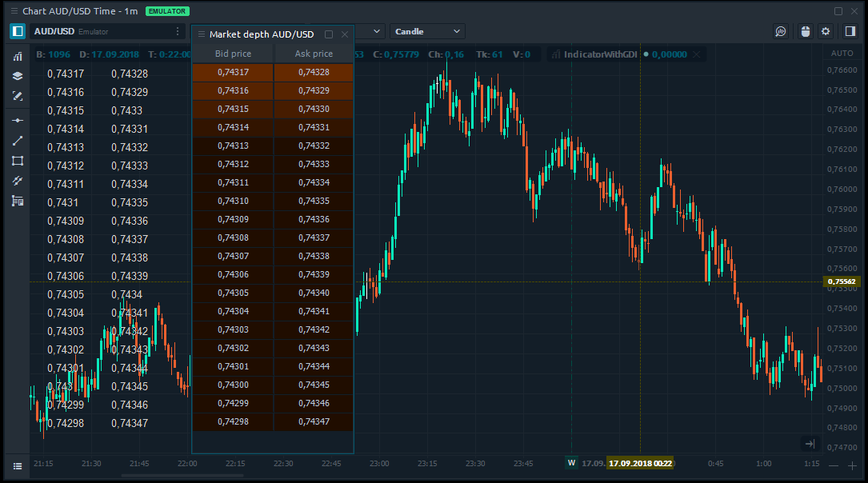Toggle AUTO price scale mode
The image size is (868, 483).
(842, 54)
